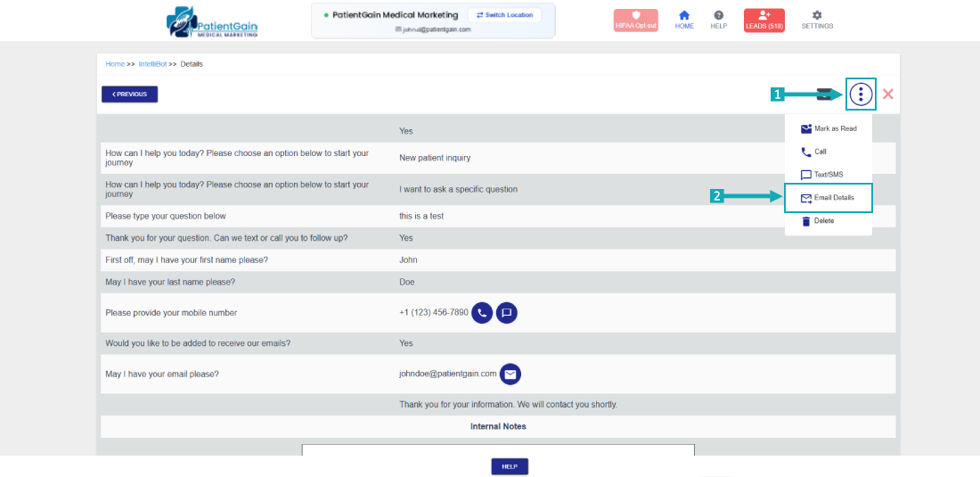
Task: Click the location name 'PatientGain Medical Marketing'
Action: [396, 14]
